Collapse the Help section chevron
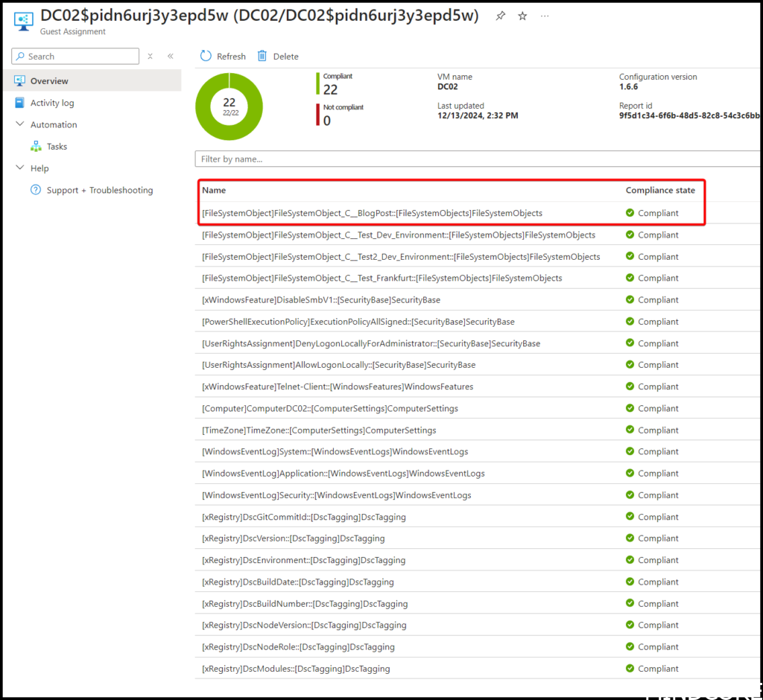Viewport: 763px width, 700px height. [19, 168]
